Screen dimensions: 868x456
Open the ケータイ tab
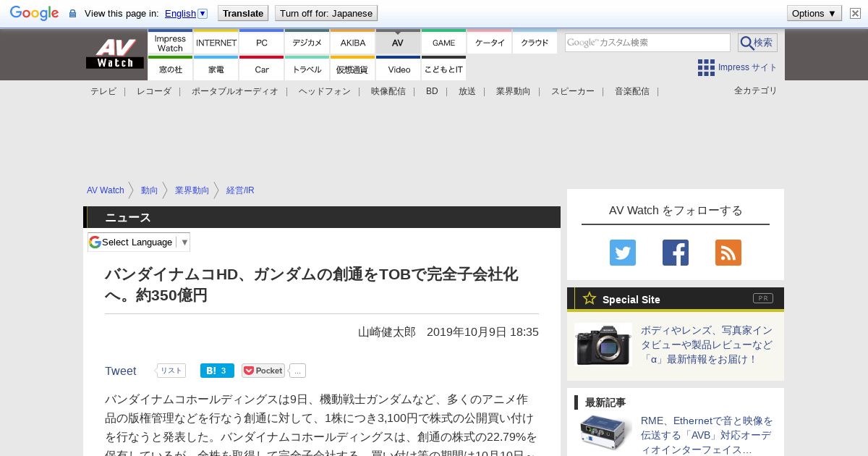[490, 43]
